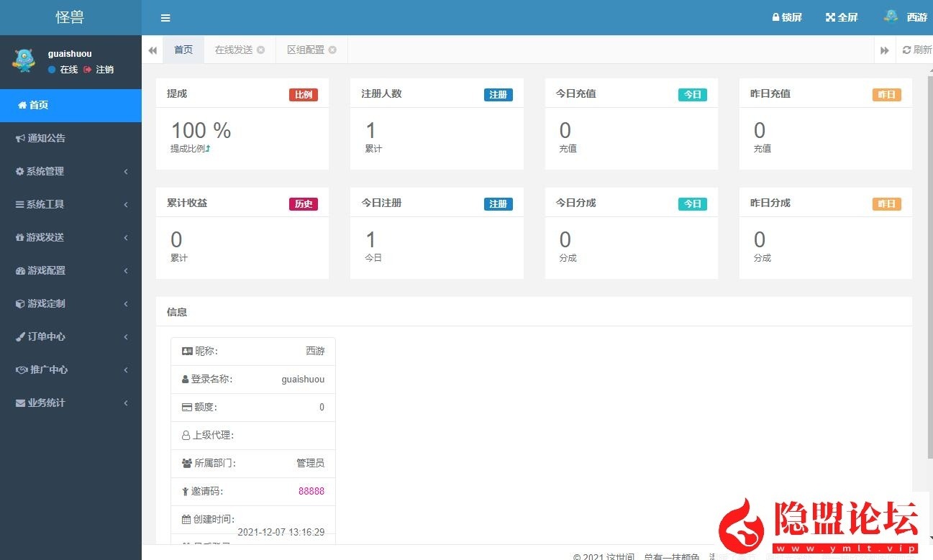Close the 区组配置 tab
The height and width of the screenshot is (560, 933).
pos(332,50)
